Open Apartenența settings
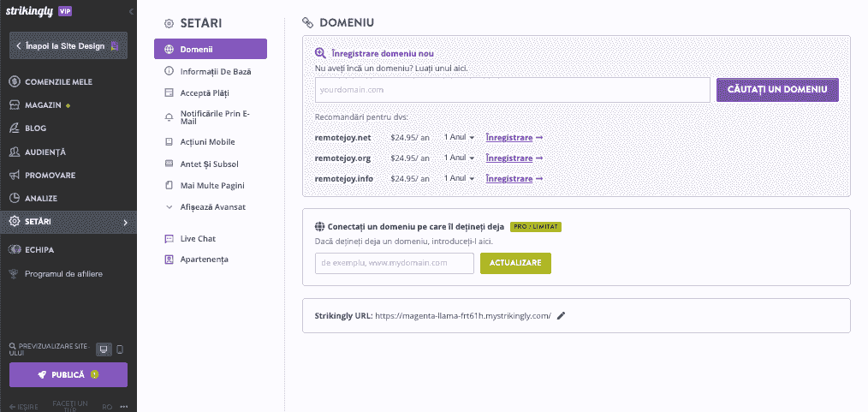This screenshot has width=868, height=412. click(205, 260)
